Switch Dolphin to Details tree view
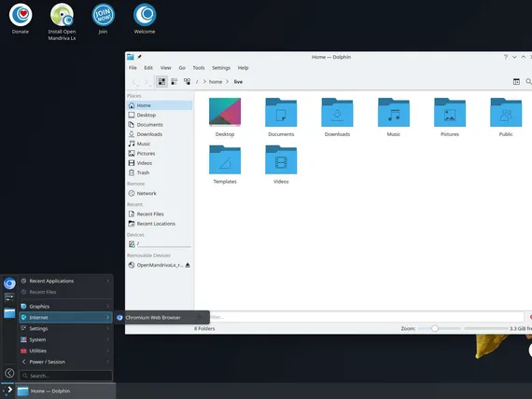 pyautogui.click(x=187, y=82)
